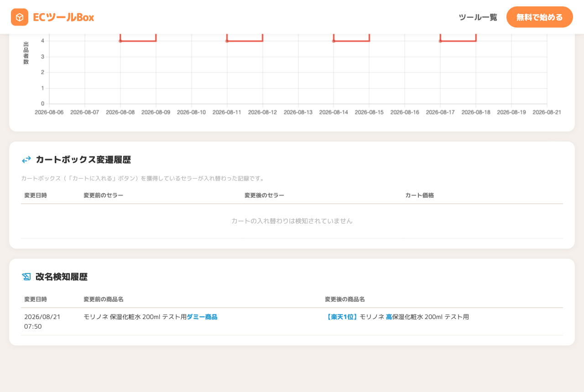Viewport: 584px width, 392px height.
Task: Click the 2026-08-19 x-axis label
Action: pos(511,112)
